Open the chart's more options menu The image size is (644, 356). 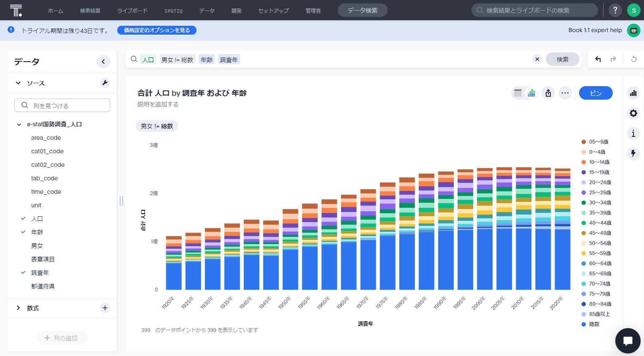click(565, 93)
